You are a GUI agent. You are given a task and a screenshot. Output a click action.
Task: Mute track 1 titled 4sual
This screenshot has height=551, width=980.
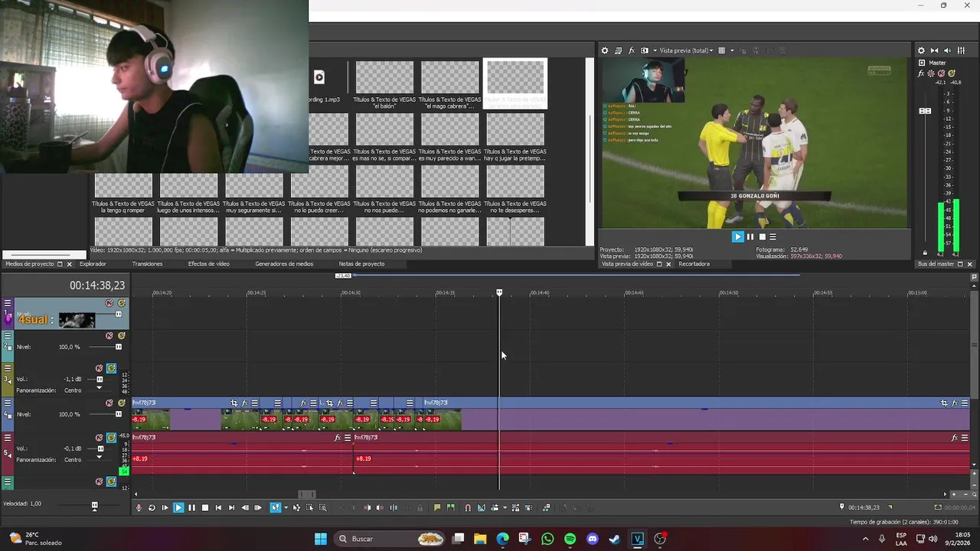[109, 303]
